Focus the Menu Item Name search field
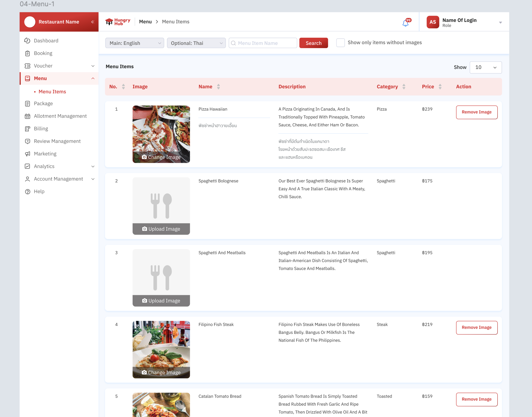Image resolution: width=532 pixels, height=417 pixels. (265, 43)
